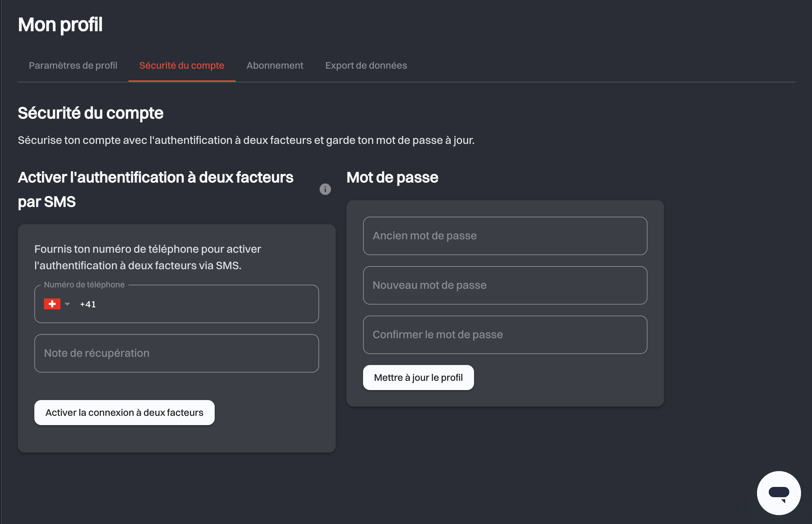Click Mettre à jour le profil button
Image resolution: width=812 pixels, height=524 pixels.
tap(418, 377)
